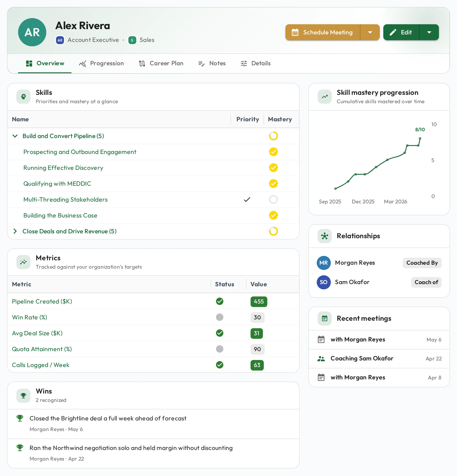Click mastered badge for Qualifying with MEDDIC
The image size is (457, 476).
tap(273, 184)
